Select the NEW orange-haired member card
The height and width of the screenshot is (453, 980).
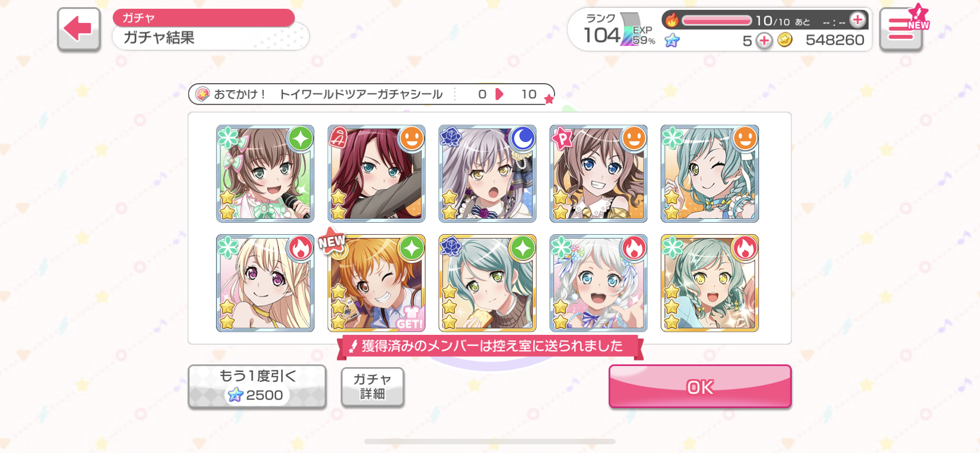pos(376,283)
